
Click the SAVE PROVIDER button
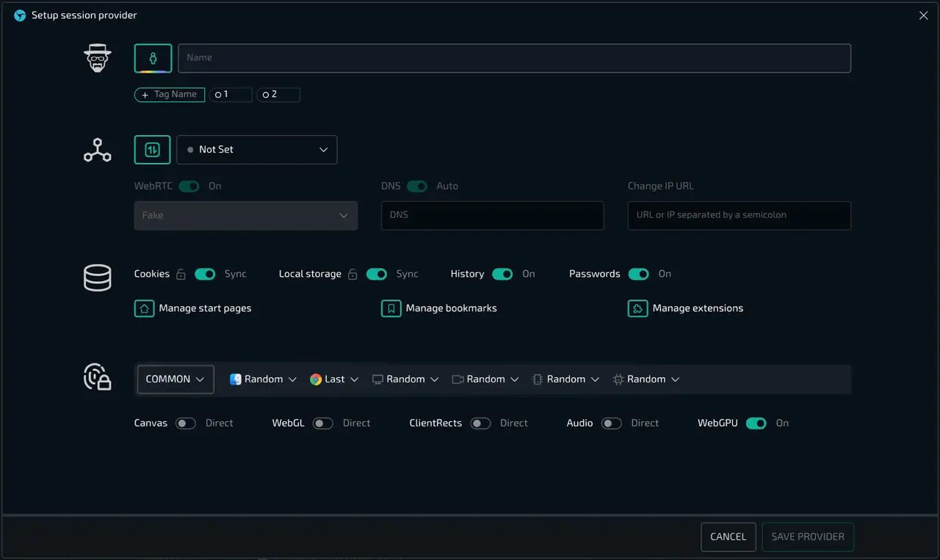808,537
